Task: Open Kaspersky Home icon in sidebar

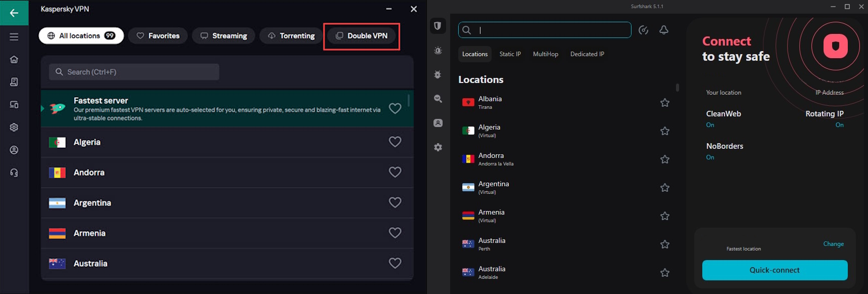Action: pos(14,59)
